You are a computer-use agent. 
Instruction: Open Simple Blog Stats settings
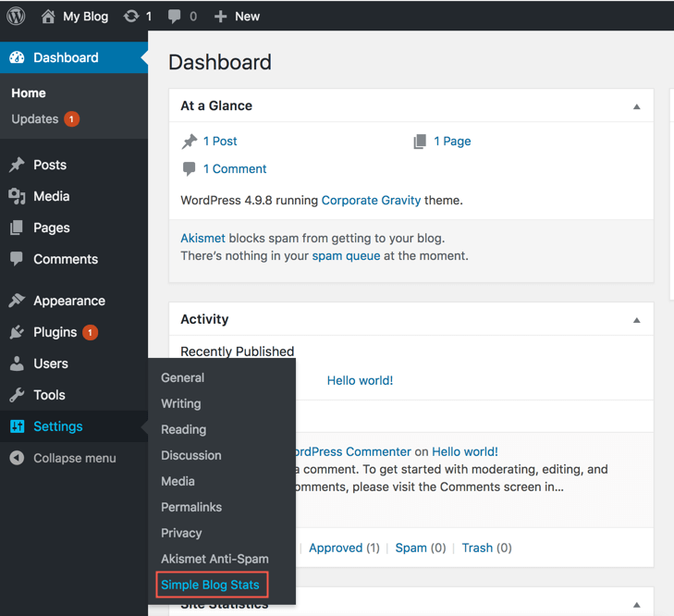[210, 585]
